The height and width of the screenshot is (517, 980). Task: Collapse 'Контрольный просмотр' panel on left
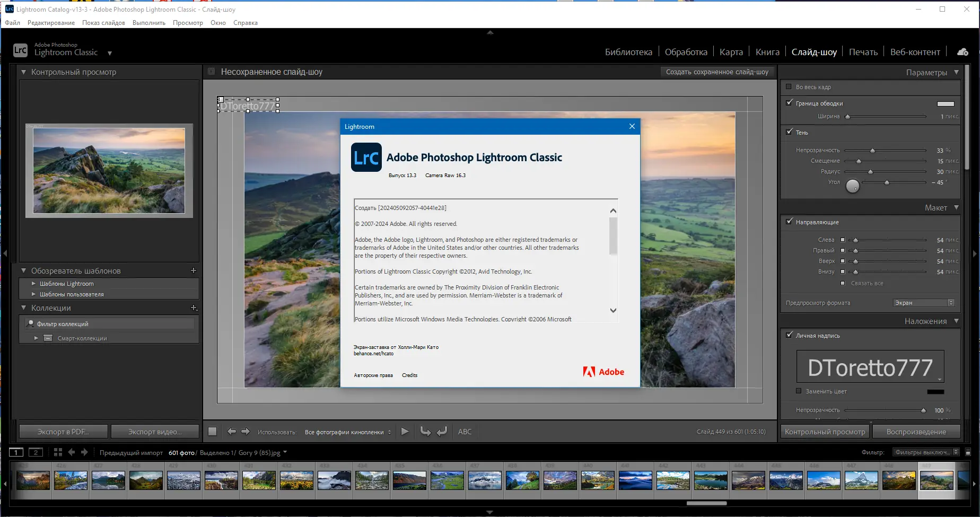pyautogui.click(x=23, y=72)
